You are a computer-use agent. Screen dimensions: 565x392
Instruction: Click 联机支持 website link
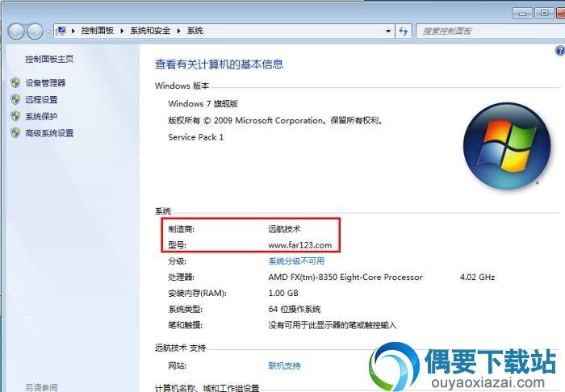point(284,366)
